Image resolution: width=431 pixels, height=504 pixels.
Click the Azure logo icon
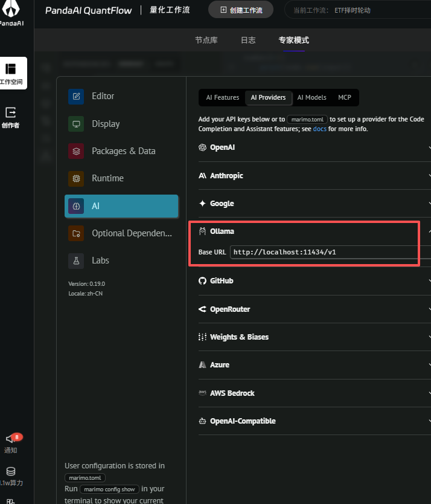click(x=202, y=365)
